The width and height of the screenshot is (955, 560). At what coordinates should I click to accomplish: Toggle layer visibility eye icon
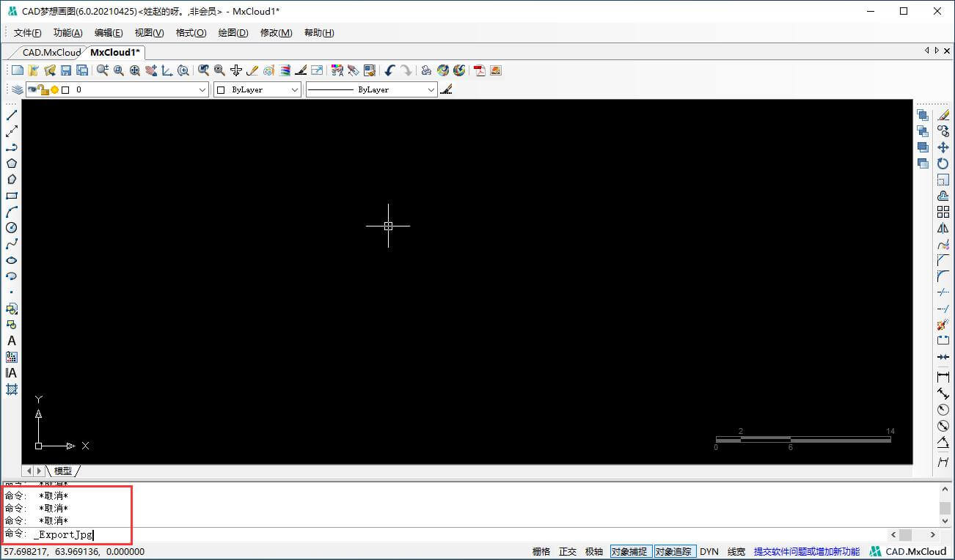pyautogui.click(x=32, y=89)
